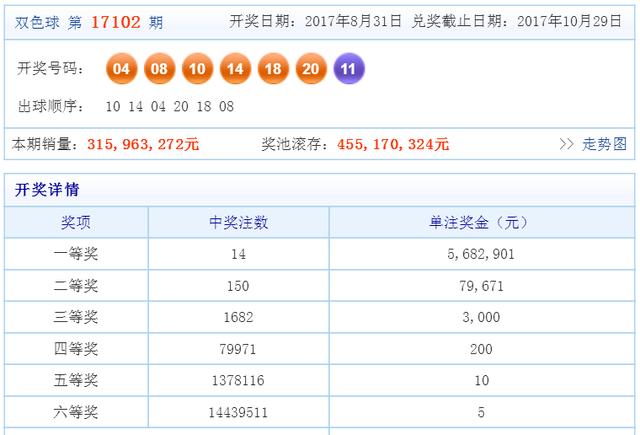
Task: Open the 走势图 trend chart link
Action: (605, 144)
